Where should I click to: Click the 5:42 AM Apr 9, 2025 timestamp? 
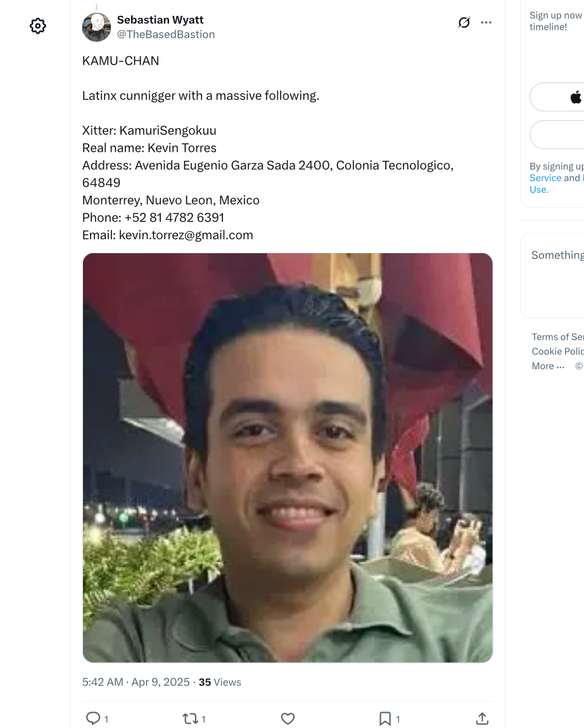coord(136,682)
